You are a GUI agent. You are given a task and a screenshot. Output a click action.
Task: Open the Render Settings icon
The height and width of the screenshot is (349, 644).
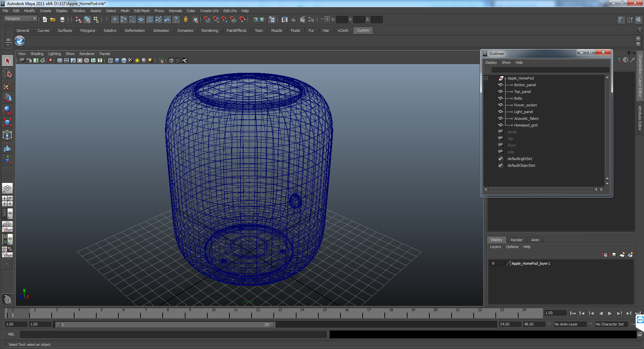[x=312, y=19]
